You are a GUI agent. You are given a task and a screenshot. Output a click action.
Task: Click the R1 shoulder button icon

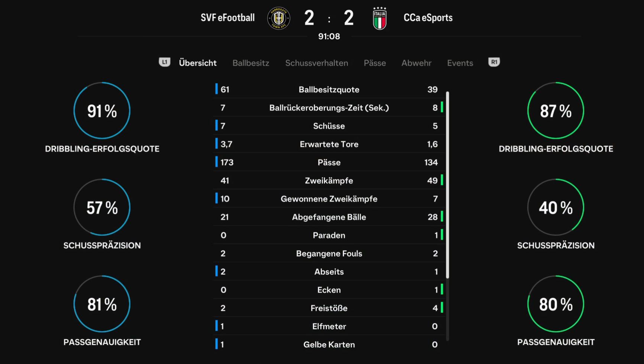pos(494,62)
